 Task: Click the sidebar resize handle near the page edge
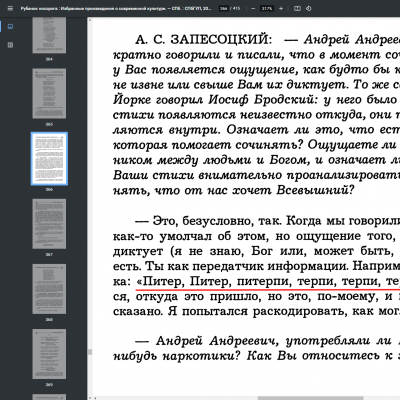tap(89, 352)
